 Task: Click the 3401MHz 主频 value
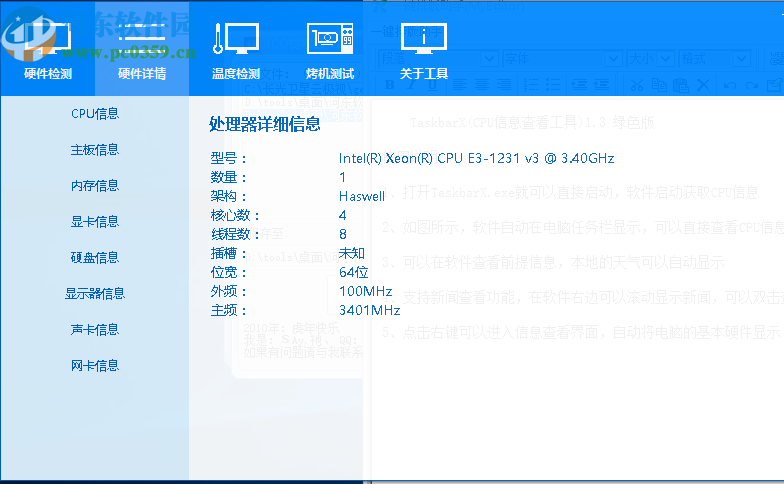tap(370, 310)
